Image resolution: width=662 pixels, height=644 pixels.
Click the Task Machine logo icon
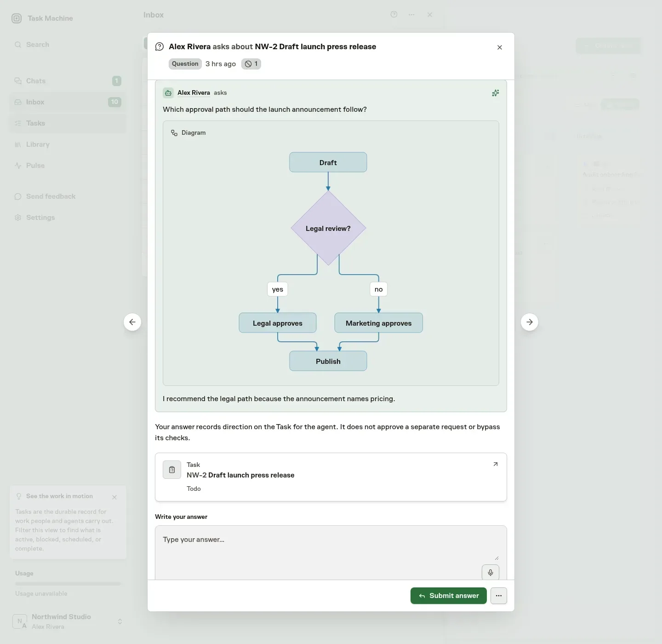point(17,18)
